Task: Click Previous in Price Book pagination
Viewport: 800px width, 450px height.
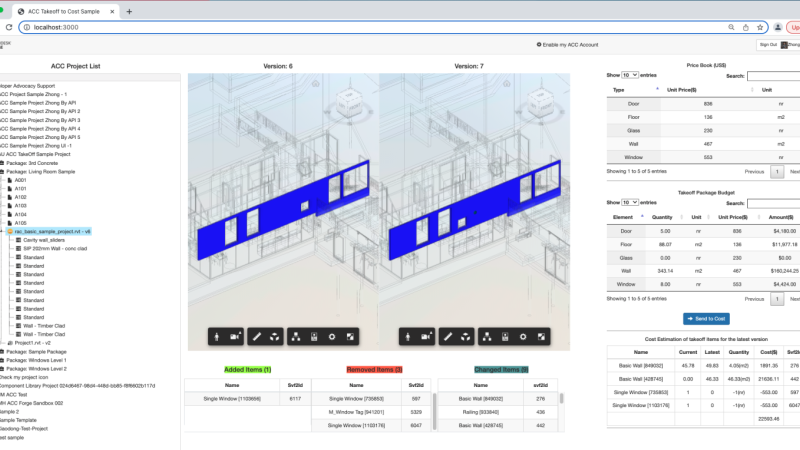Action: [x=754, y=171]
